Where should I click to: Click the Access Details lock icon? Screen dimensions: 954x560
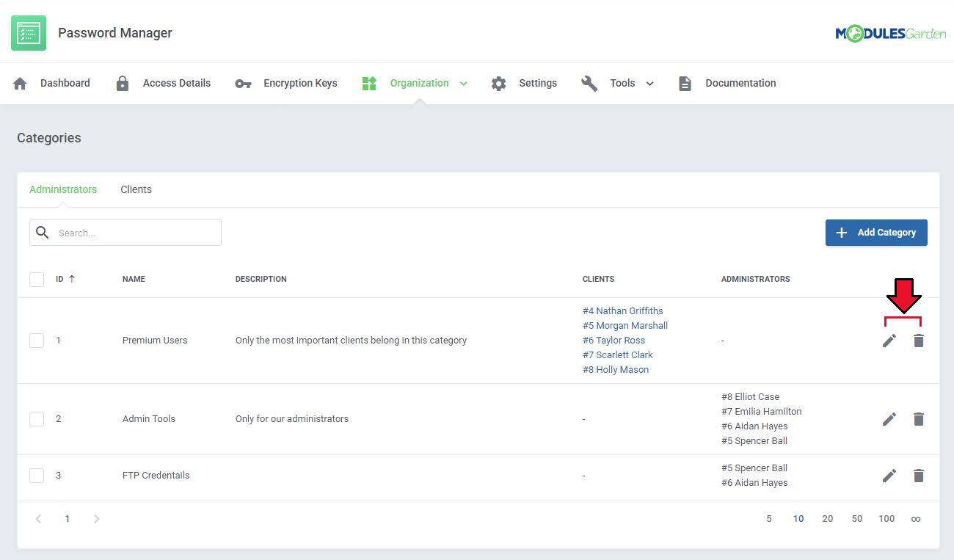point(123,83)
